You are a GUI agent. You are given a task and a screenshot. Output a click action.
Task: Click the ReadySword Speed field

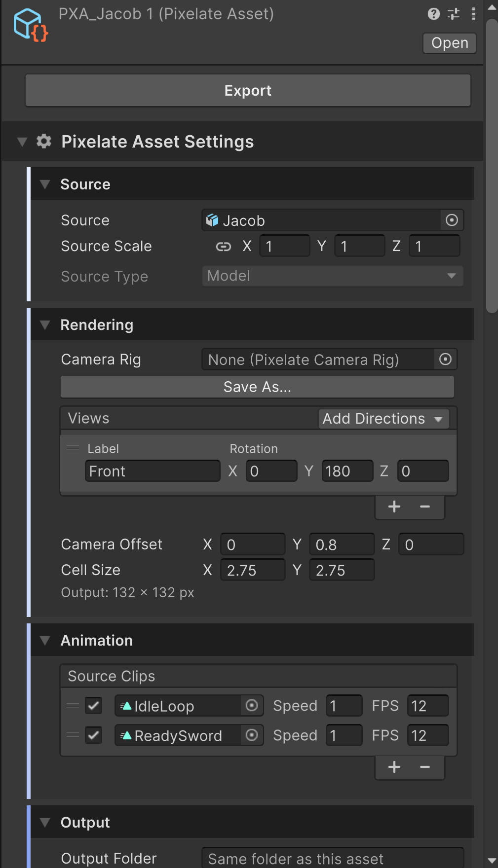(x=344, y=735)
